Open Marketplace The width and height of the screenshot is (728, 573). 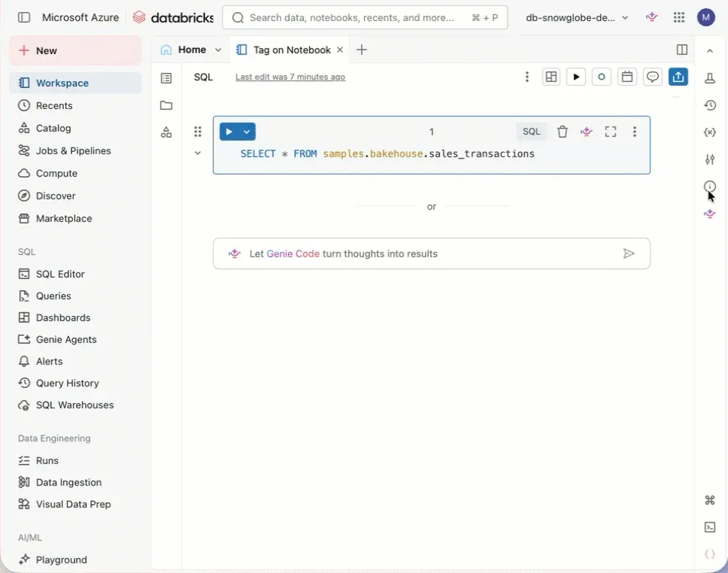(75, 218)
